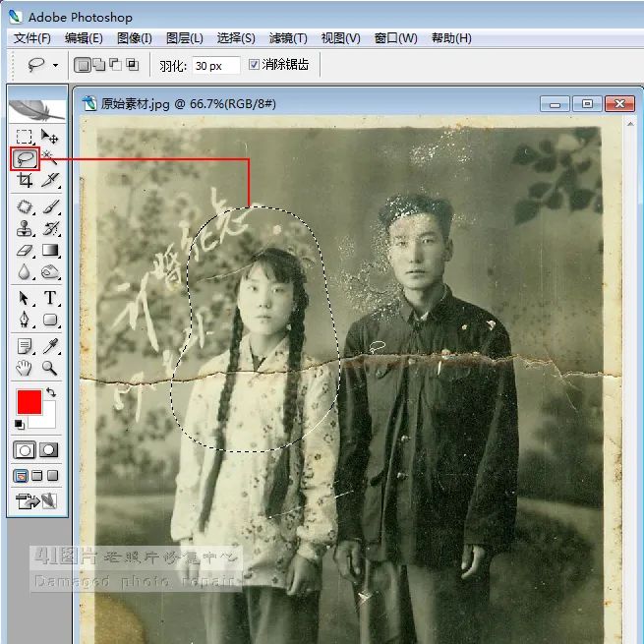Open the red foreground color picker
This screenshot has width=644, height=644.
coord(29,402)
